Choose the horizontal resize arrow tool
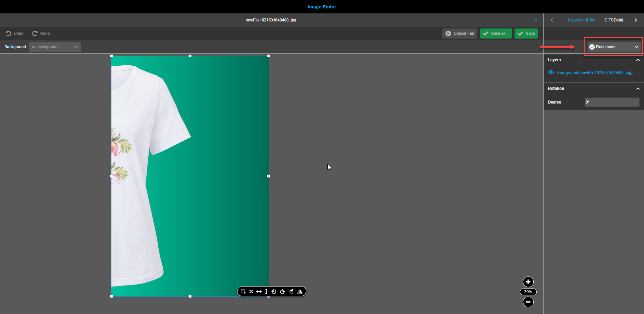The image size is (644, 314). 259,292
